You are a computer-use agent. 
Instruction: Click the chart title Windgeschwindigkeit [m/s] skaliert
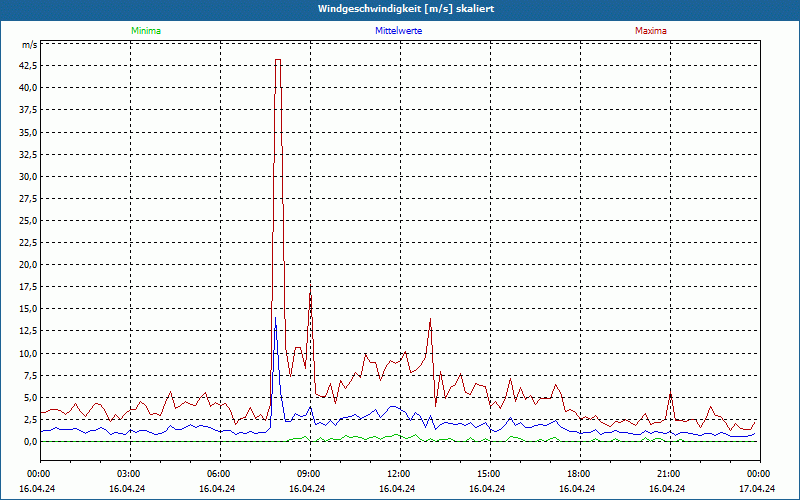coord(406,9)
